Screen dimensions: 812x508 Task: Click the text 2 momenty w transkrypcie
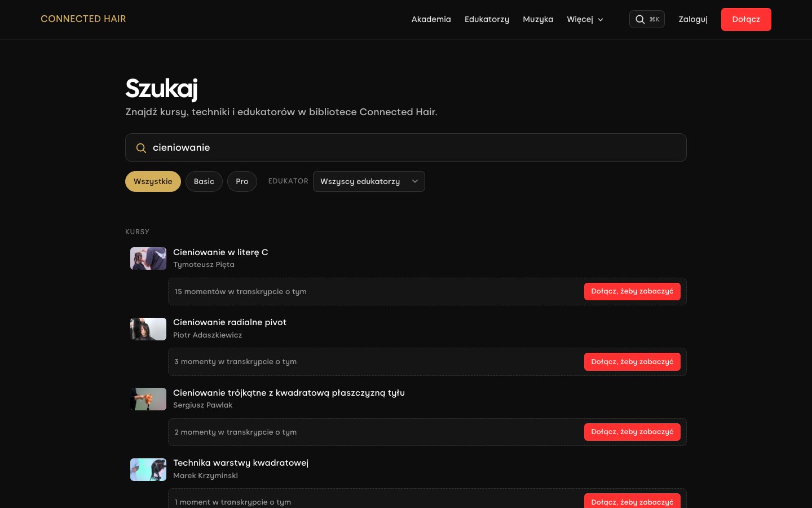[x=224, y=432]
